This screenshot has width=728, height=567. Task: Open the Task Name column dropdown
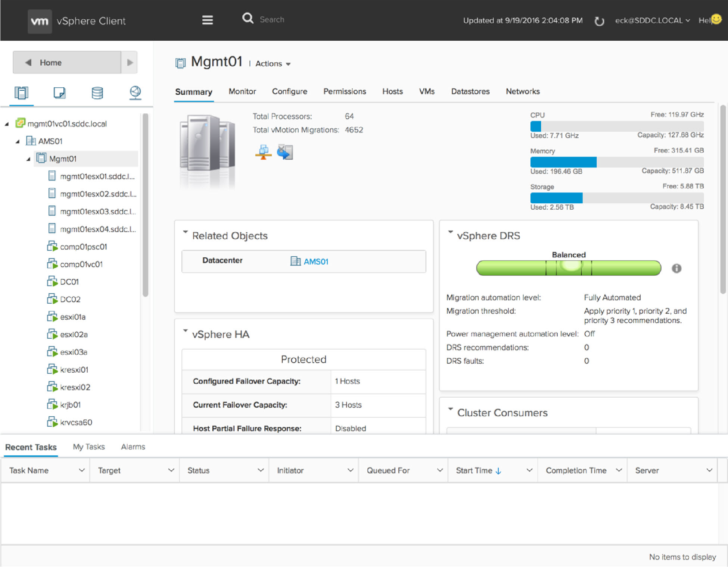81,470
